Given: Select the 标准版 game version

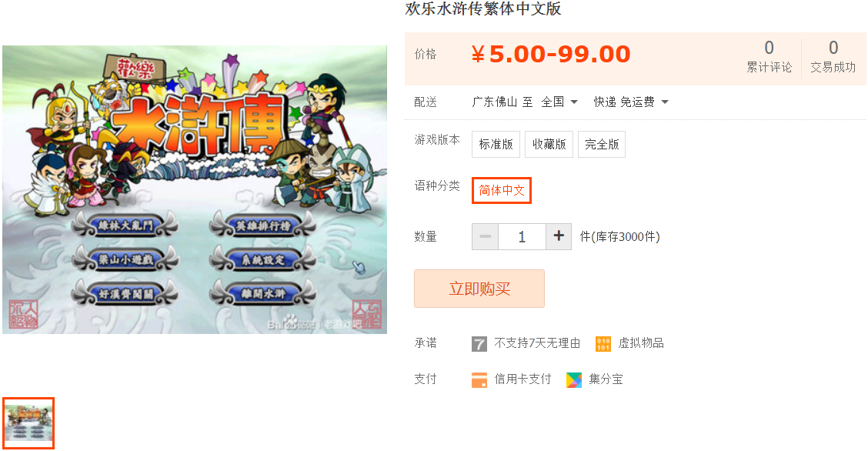Looking at the screenshot, I should tap(496, 144).
